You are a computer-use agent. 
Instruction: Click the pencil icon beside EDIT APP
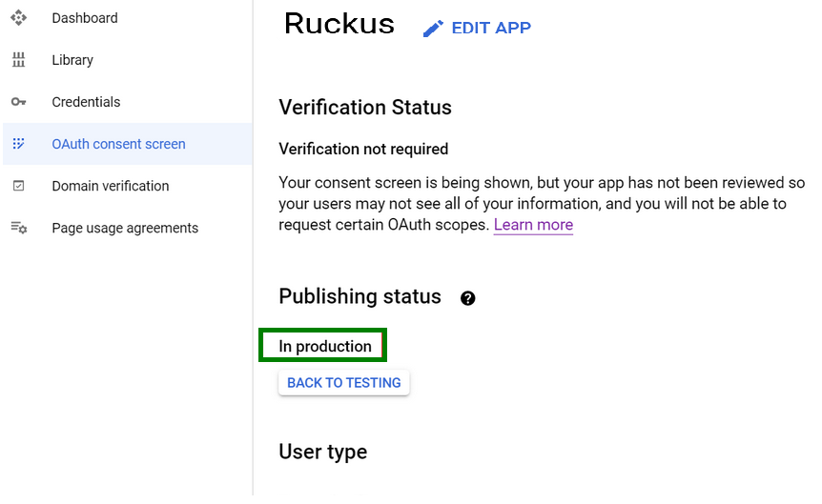pos(433,29)
